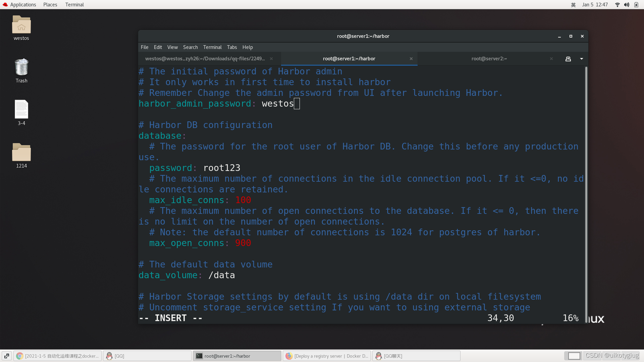Expand the tab list dropdown arrow
The image size is (644, 362).
tap(582, 59)
